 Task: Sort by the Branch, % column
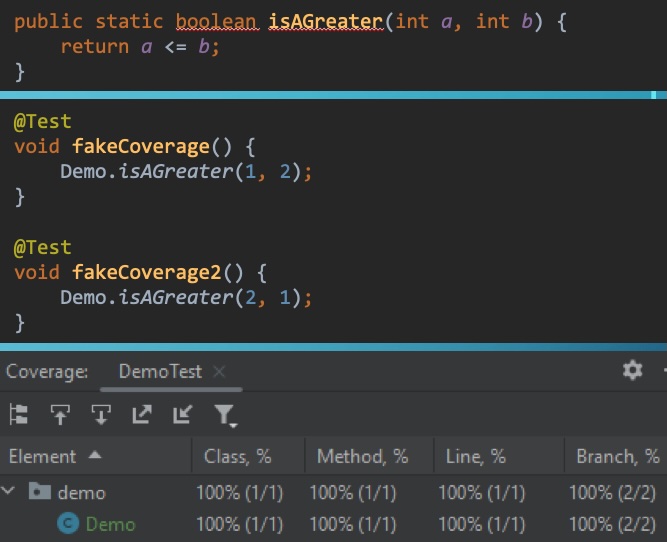[618, 456]
